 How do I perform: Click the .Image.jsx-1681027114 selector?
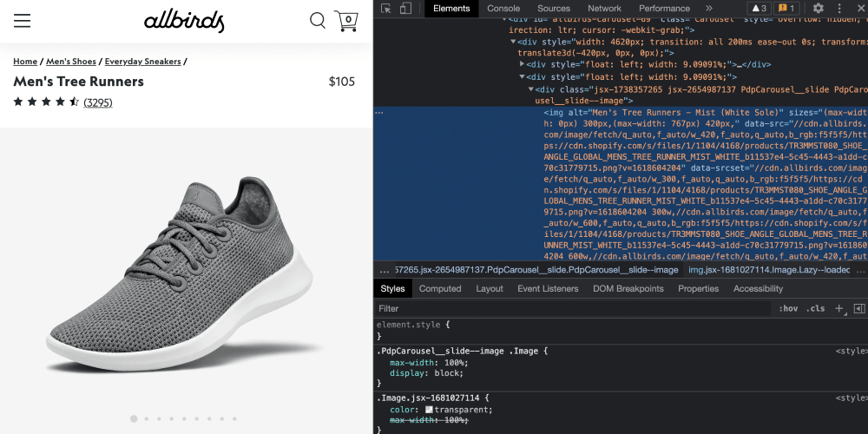point(429,398)
